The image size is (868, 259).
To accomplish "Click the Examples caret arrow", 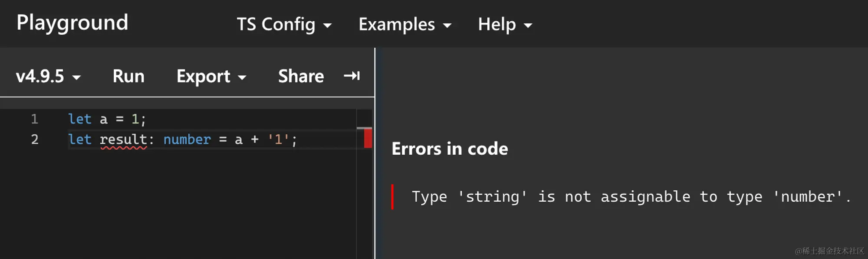I will (x=447, y=26).
